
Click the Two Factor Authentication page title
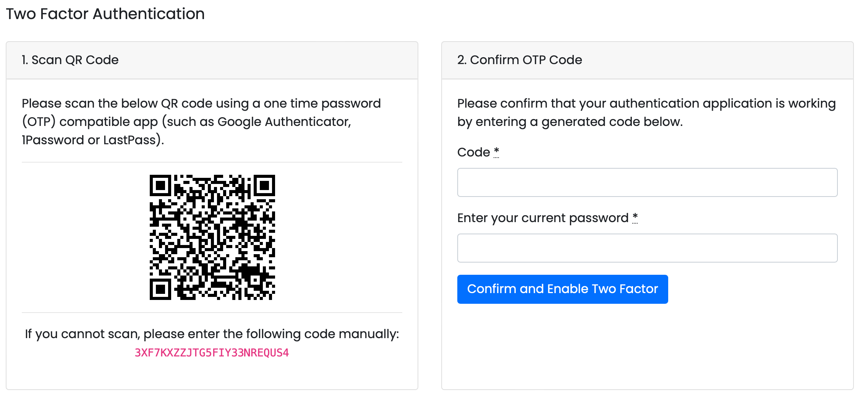coord(105,14)
